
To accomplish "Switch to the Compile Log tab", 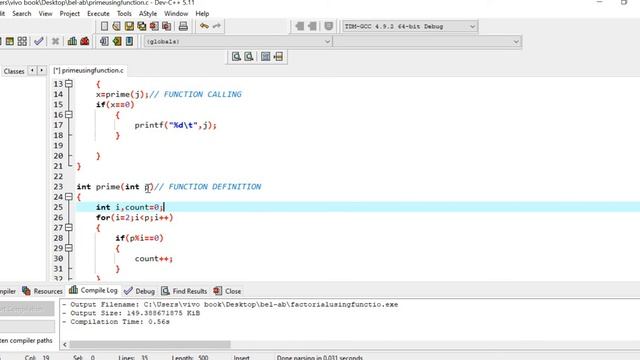I will (x=93, y=290).
